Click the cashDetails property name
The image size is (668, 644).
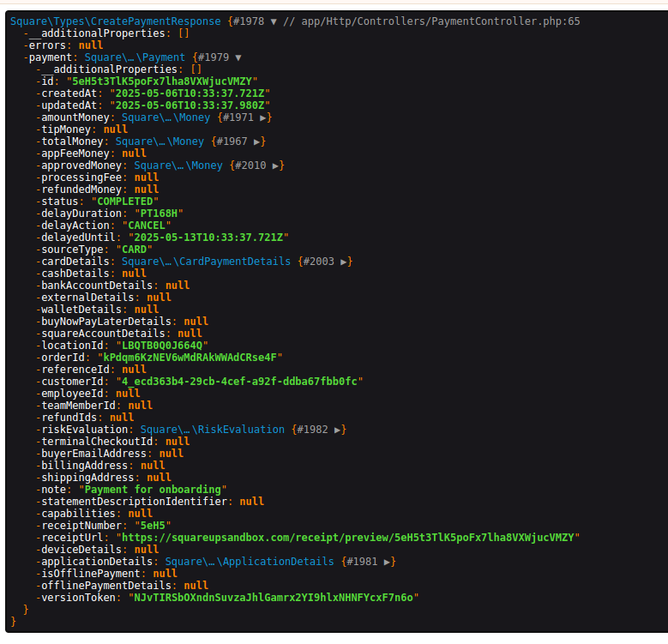[75, 274]
